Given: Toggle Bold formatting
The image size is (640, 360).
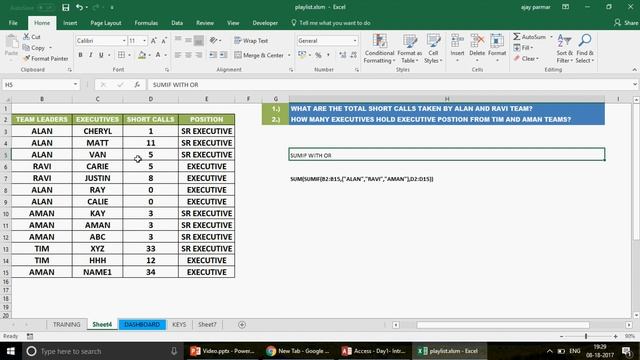Looking at the screenshot, I should pos(80,55).
